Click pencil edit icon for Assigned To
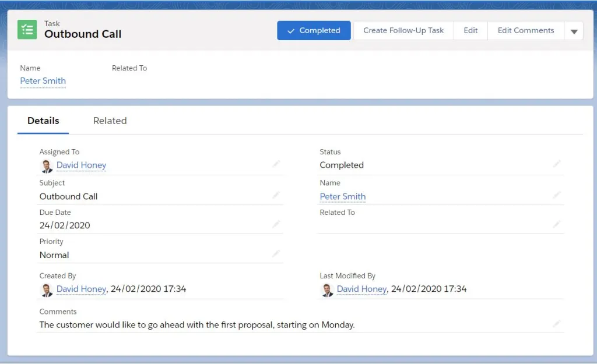This screenshot has height=364, width=597. (276, 164)
